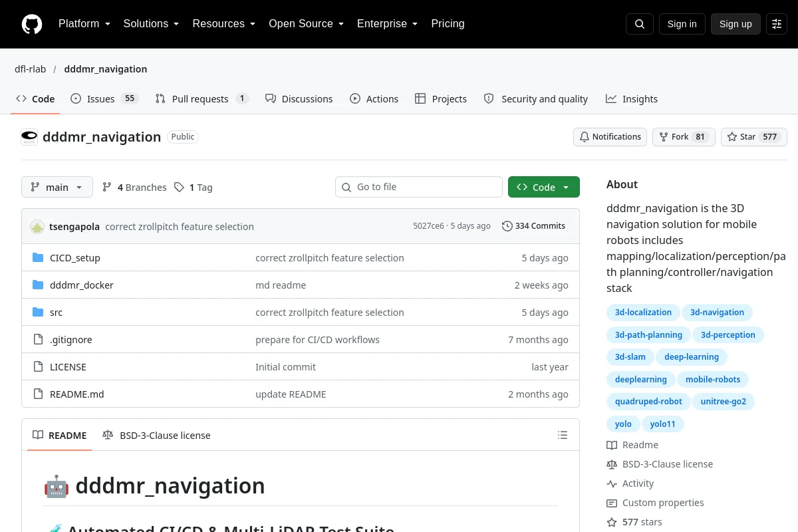Click the 334 Commits link

533,226
